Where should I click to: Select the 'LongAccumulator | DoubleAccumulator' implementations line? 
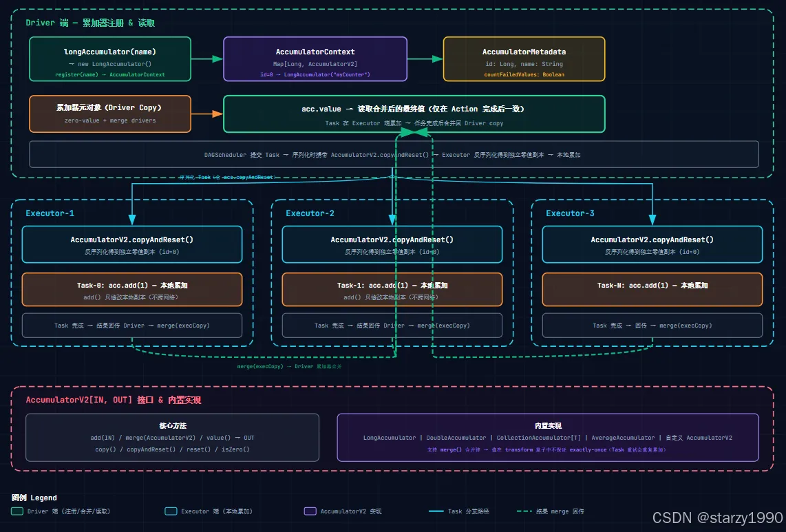pyautogui.click(x=548, y=438)
